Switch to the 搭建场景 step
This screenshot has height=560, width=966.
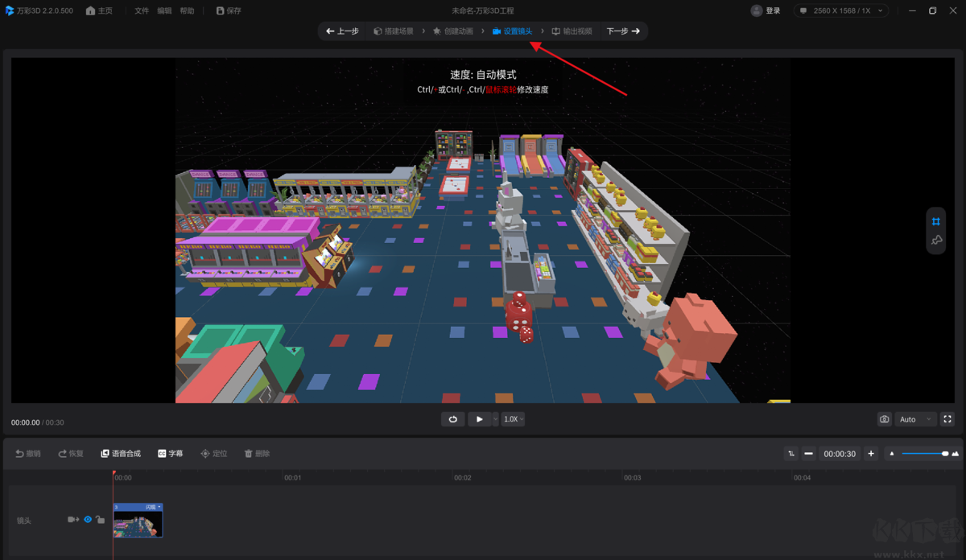(394, 31)
